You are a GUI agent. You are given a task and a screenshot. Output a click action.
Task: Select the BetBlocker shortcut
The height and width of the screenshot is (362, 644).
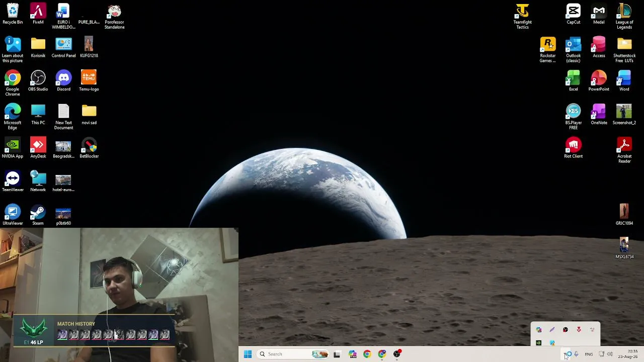pos(89,148)
